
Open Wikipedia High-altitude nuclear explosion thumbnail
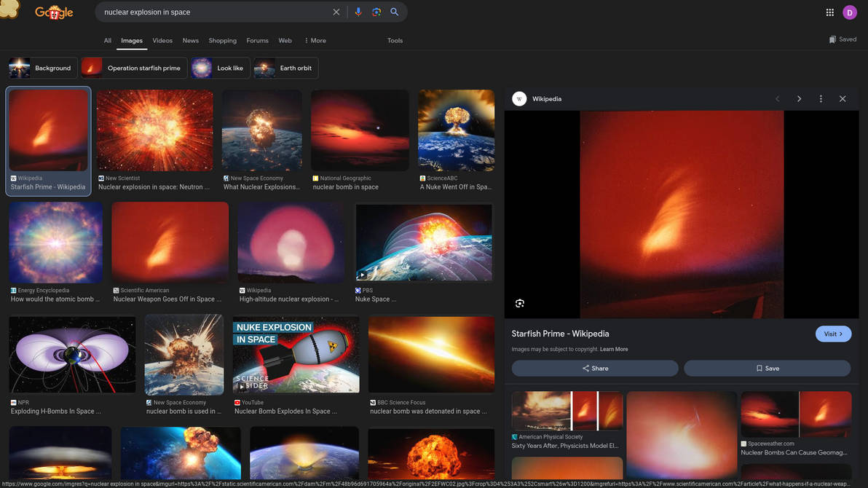(291, 243)
